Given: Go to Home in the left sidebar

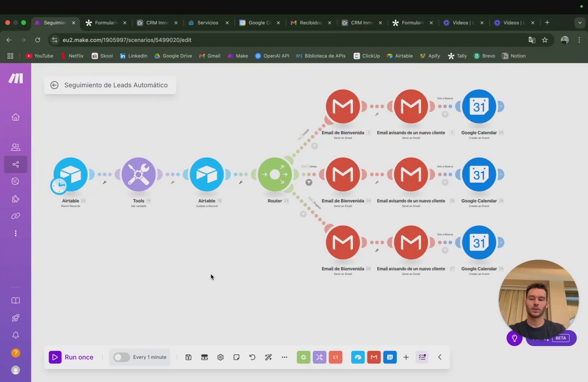Looking at the screenshot, I should [x=16, y=117].
